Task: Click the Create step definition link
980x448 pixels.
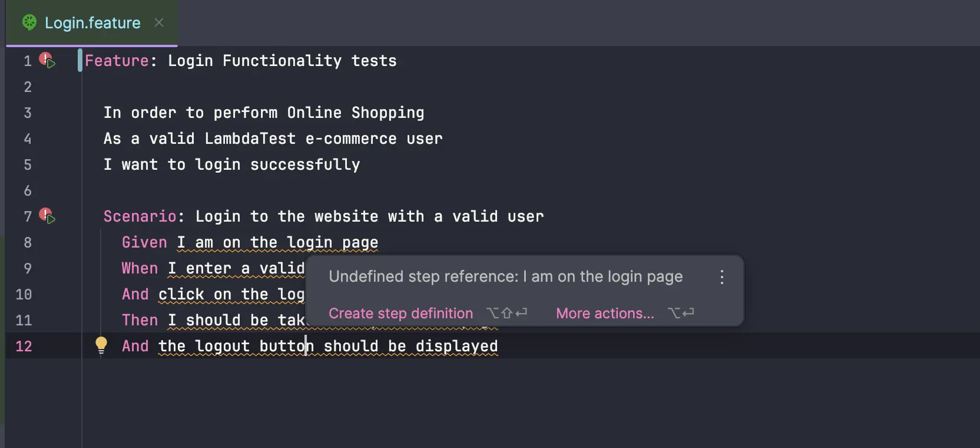Action: click(400, 314)
